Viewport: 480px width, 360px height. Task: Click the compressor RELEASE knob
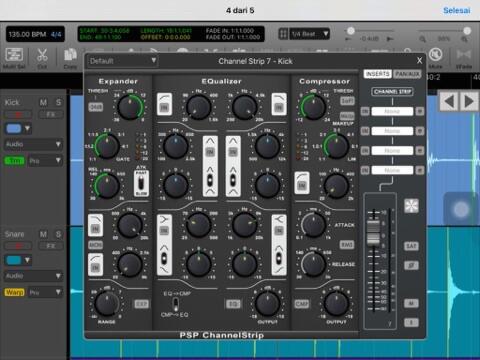[x=313, y=264]
